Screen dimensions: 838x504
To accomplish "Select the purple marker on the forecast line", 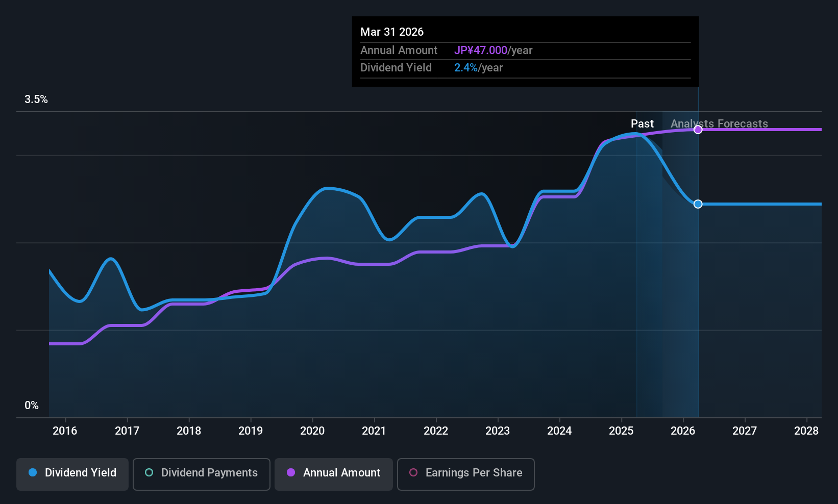I will tap(698, 129).
